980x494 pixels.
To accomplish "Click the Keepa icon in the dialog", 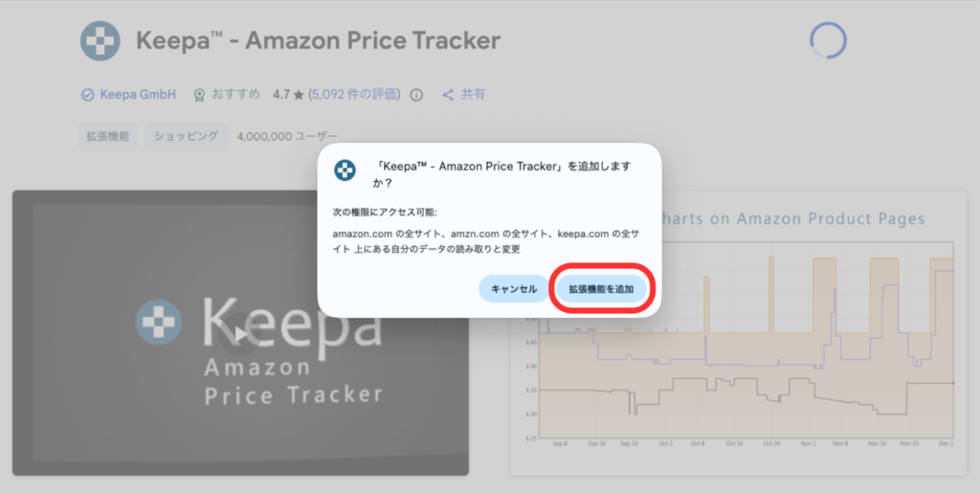I will (345, 171).
